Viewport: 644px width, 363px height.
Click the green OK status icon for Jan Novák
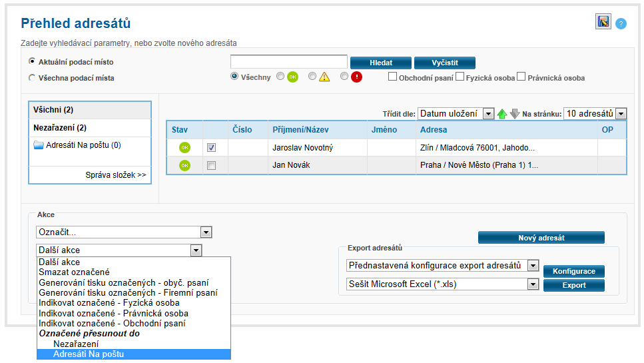coord(184,165)
